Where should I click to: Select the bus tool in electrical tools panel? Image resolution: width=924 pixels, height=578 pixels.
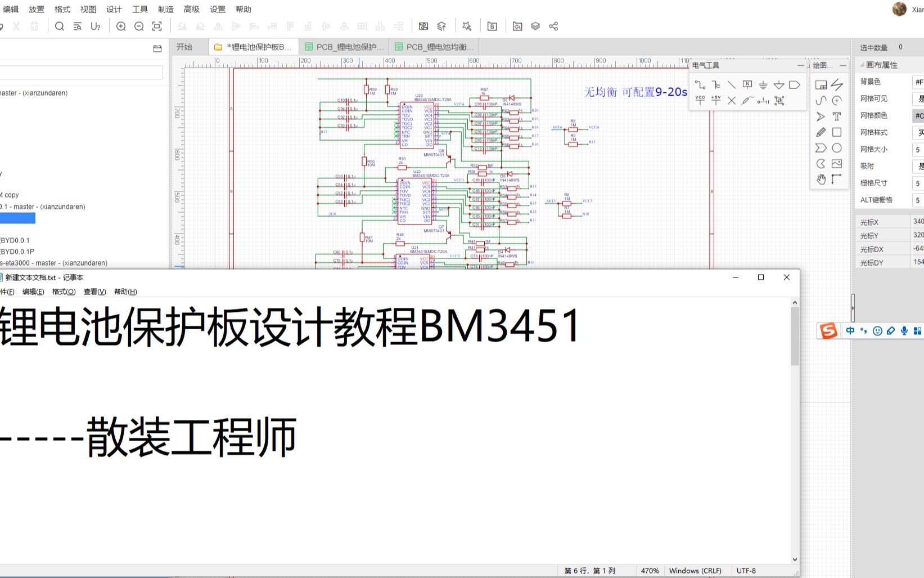tap(715, 84)
